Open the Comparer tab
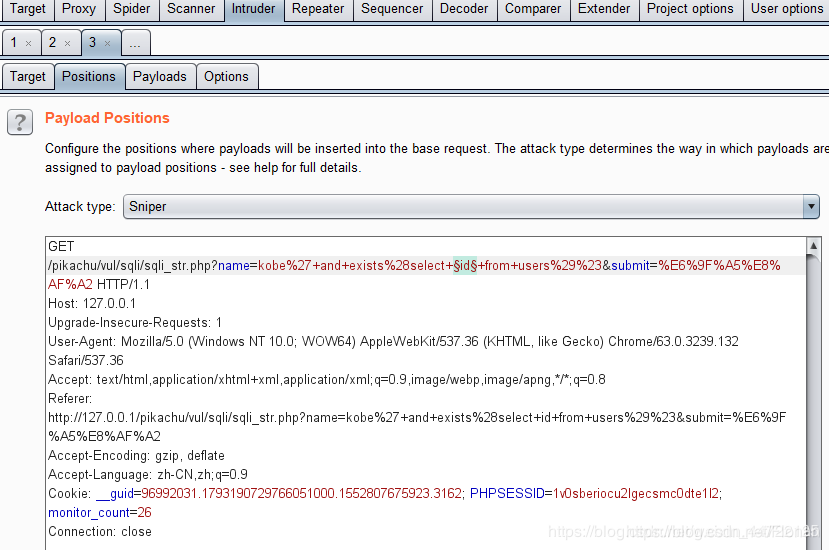 pos(533,9)
